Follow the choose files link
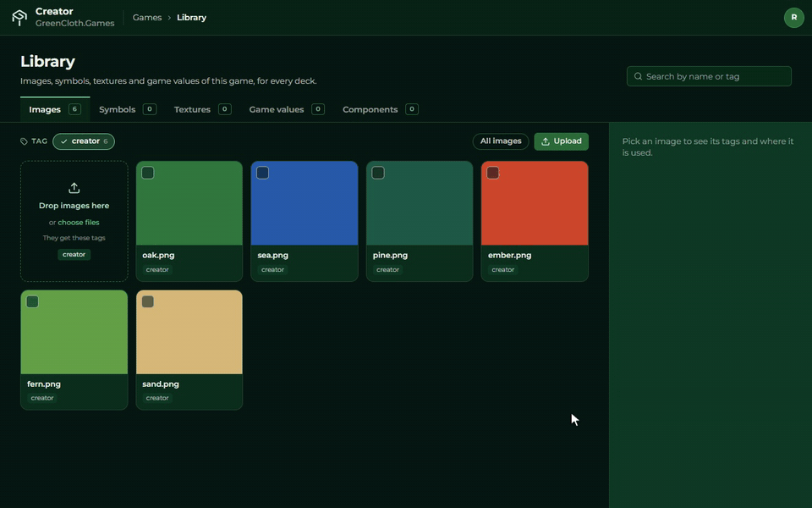The width and height of the screenshot is (812, 508). (x=79, y=223)
